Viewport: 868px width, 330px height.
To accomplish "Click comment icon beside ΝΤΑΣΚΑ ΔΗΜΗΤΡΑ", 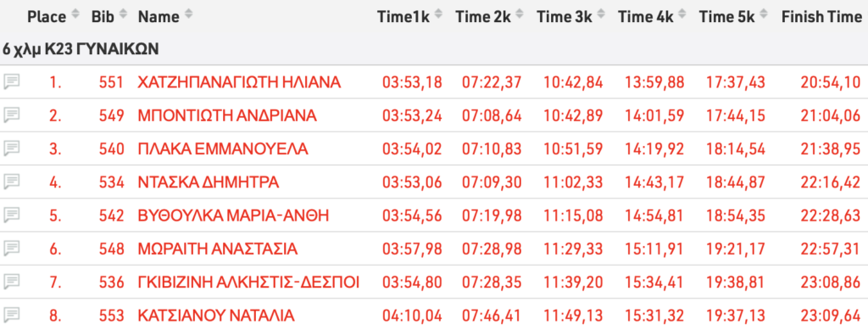I will 12,182.
